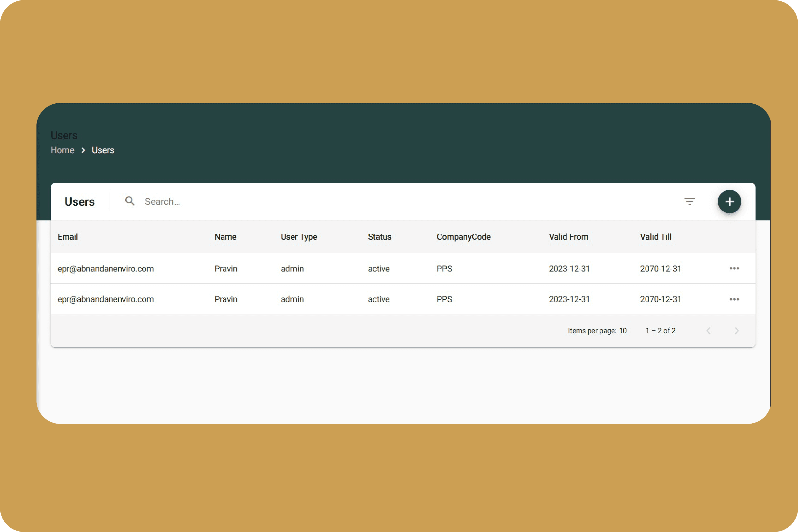Viewport: 798px width, 532px height.
Task: Select first row email epr@abnandanenviro.com
Action: pos(106,269)
